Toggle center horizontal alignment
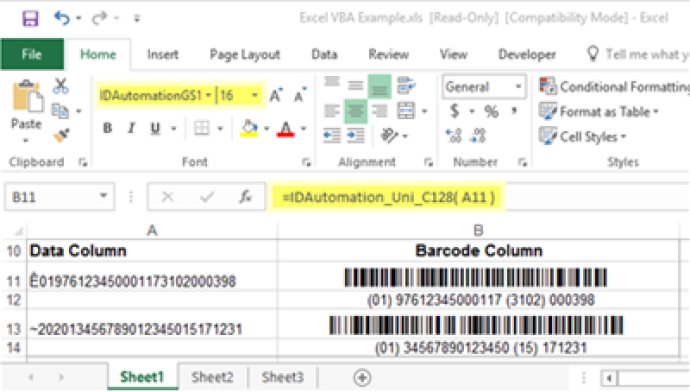Viewport: 690px width, 392px height. [356, 110]
